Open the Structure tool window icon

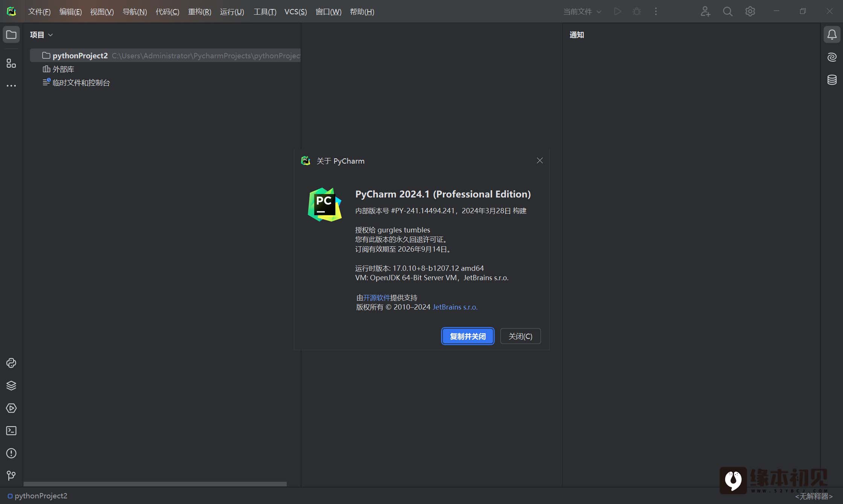(11, 63)
